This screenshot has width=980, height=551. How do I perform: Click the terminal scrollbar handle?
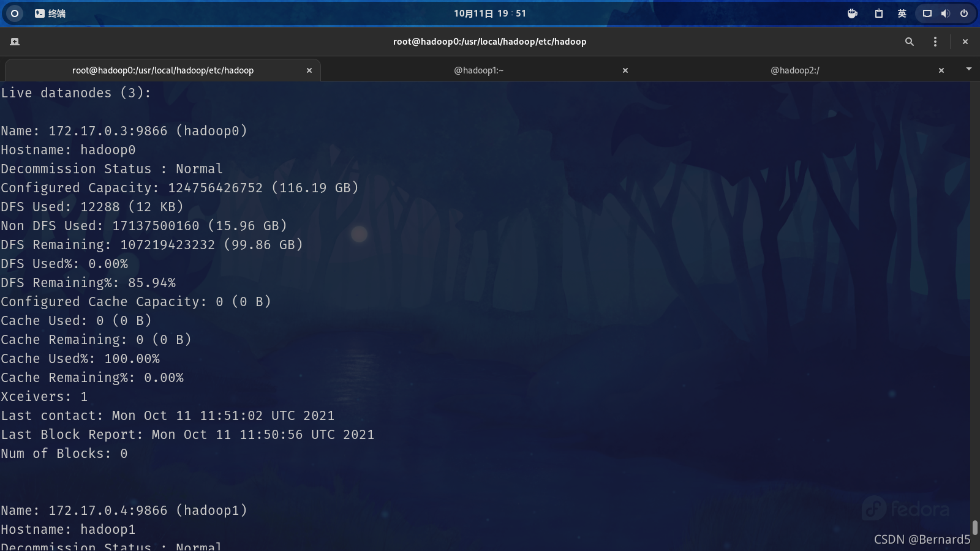coord(974,528)
